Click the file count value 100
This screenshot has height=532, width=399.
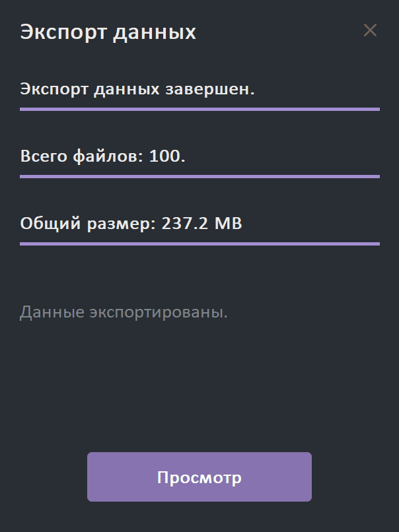pyautogui.click(x=166, y=156)
